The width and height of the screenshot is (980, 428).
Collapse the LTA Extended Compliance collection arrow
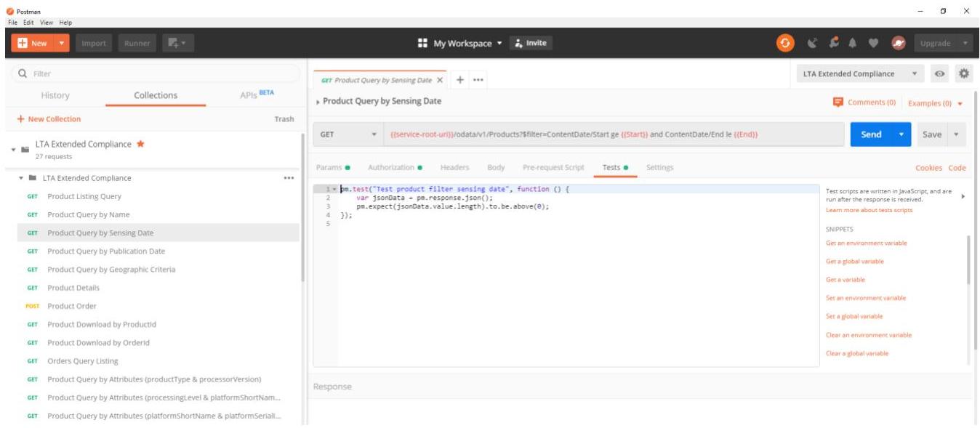13,149
